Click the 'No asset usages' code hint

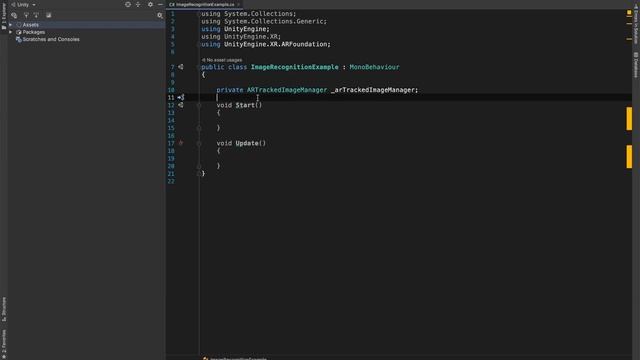222,60
